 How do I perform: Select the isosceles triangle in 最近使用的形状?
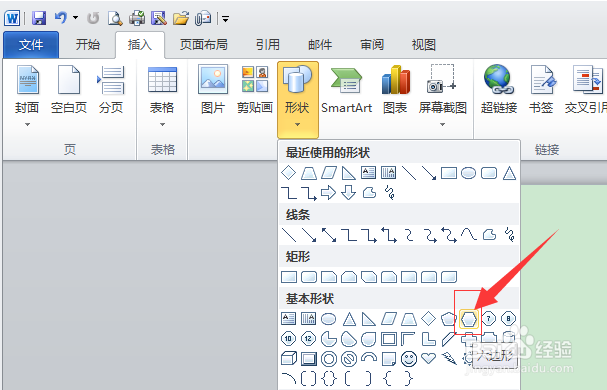(x=509, y=173)
